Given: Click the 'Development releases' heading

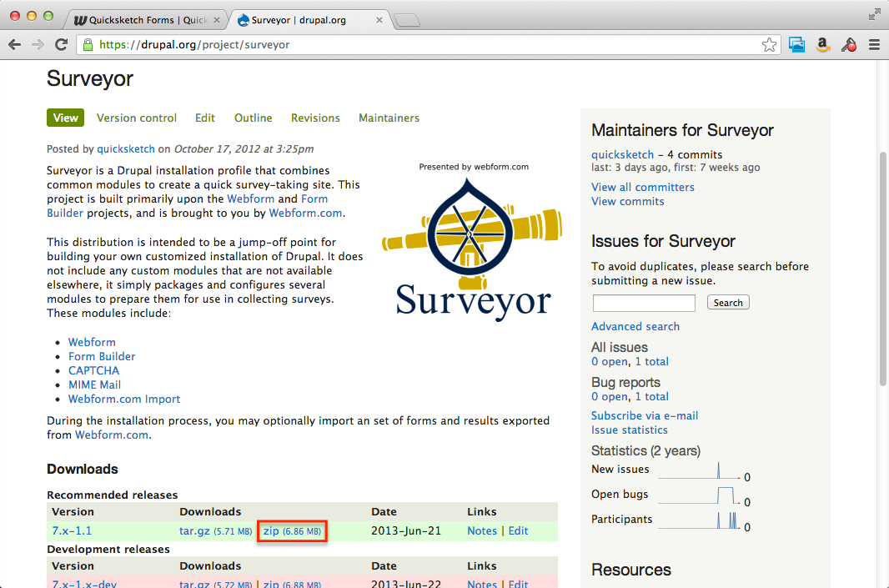Looking at the screenshot, I should pyautogui.click(x=108, y=550).
